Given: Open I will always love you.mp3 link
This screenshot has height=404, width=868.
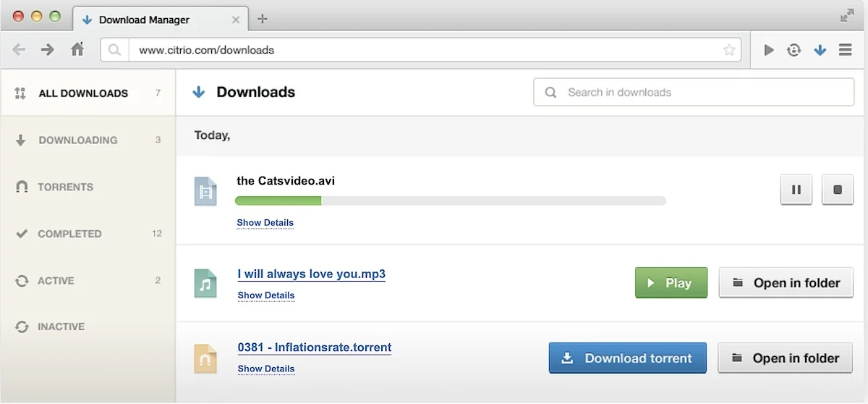Looking at the screenshot, I should [311, 274].
